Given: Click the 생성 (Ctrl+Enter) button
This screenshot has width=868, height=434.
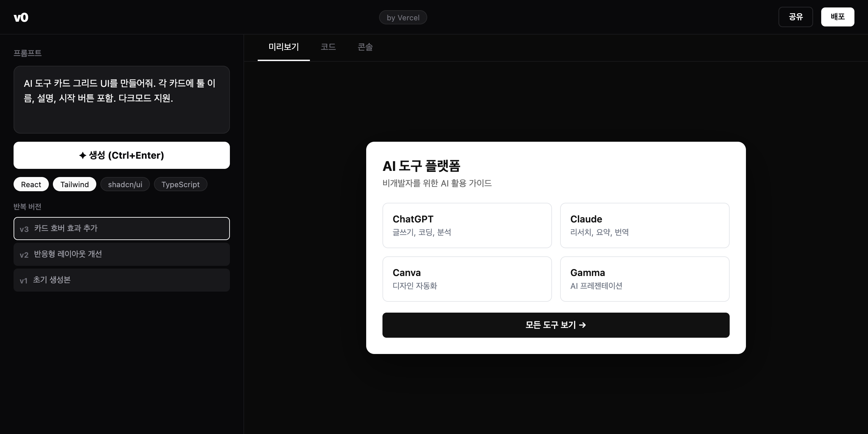Looking at the screenshot, I should tap(122, 155).
